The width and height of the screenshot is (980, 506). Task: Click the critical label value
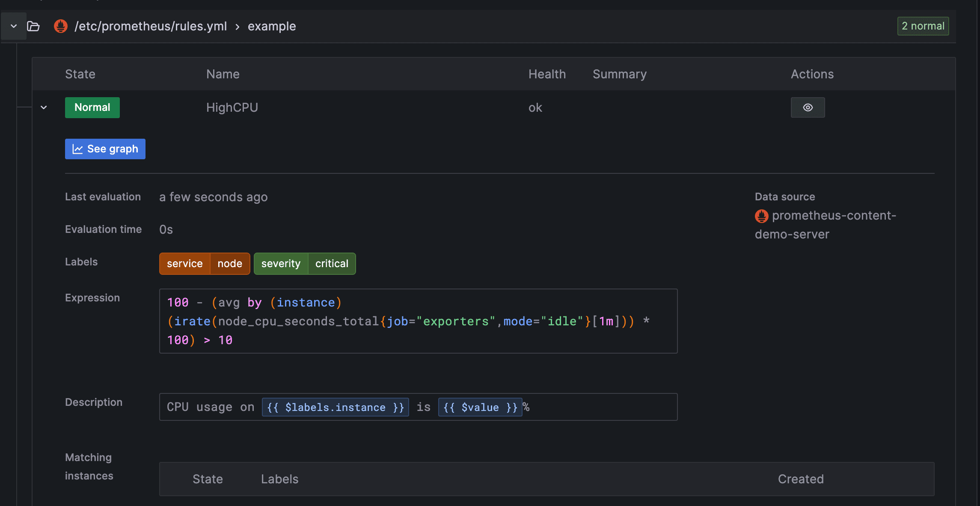332,264
